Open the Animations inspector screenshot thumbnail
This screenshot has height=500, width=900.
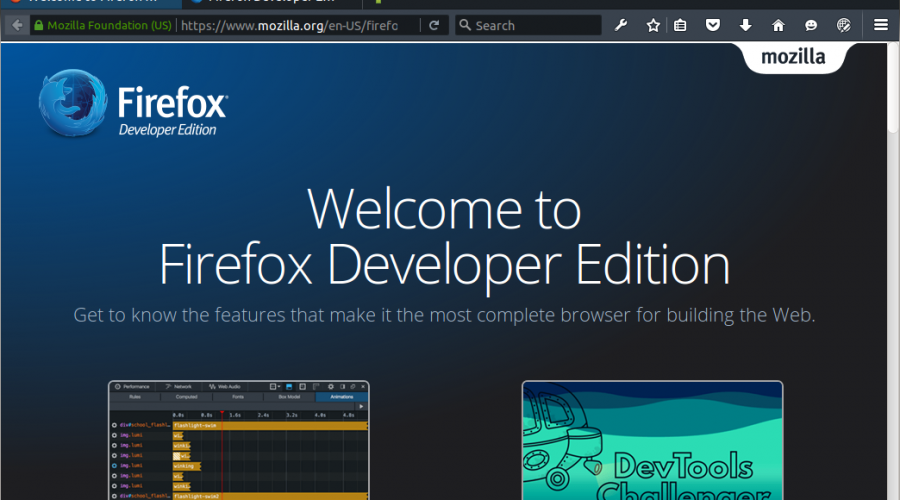[239, 440]
